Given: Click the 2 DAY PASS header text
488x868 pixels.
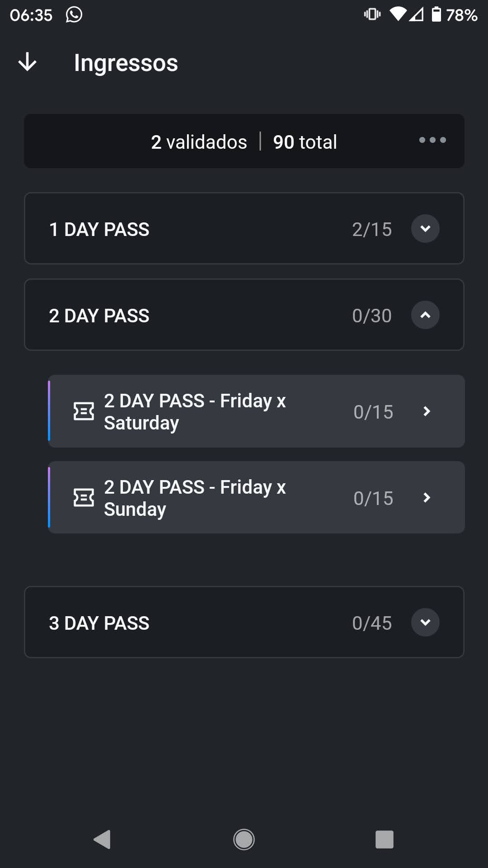Looking at the screenshot, I should [x=99, y=316].
